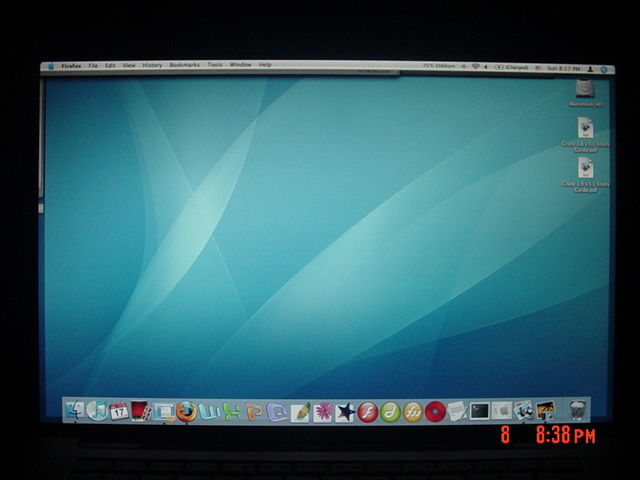The image size is (640, 480).
Task: Click the user silhouette icon in menu bar
Action: click(590, 69)
